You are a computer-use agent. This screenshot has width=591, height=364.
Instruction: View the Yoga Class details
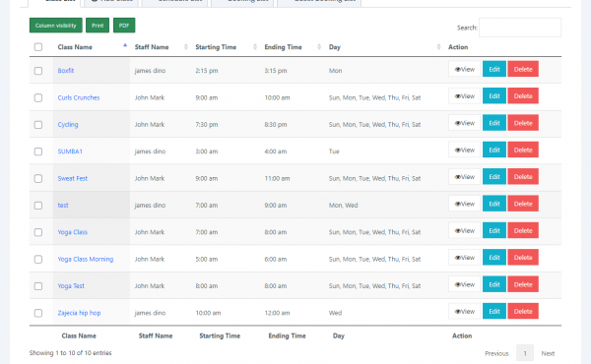[464, 230]
